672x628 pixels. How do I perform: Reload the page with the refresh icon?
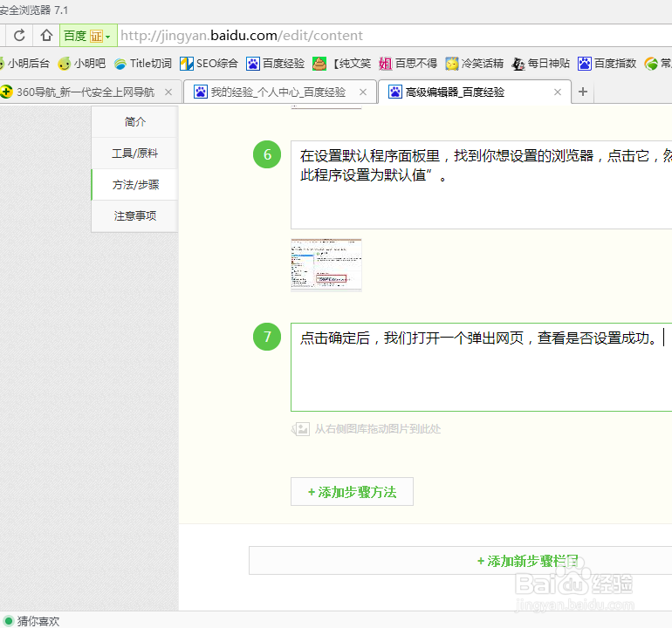(x=19, y=36)
